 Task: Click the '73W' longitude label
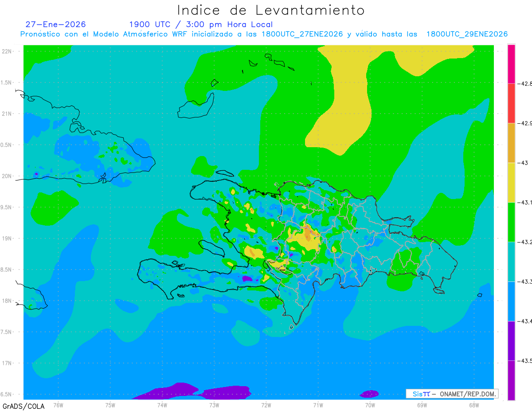point(214,404)
